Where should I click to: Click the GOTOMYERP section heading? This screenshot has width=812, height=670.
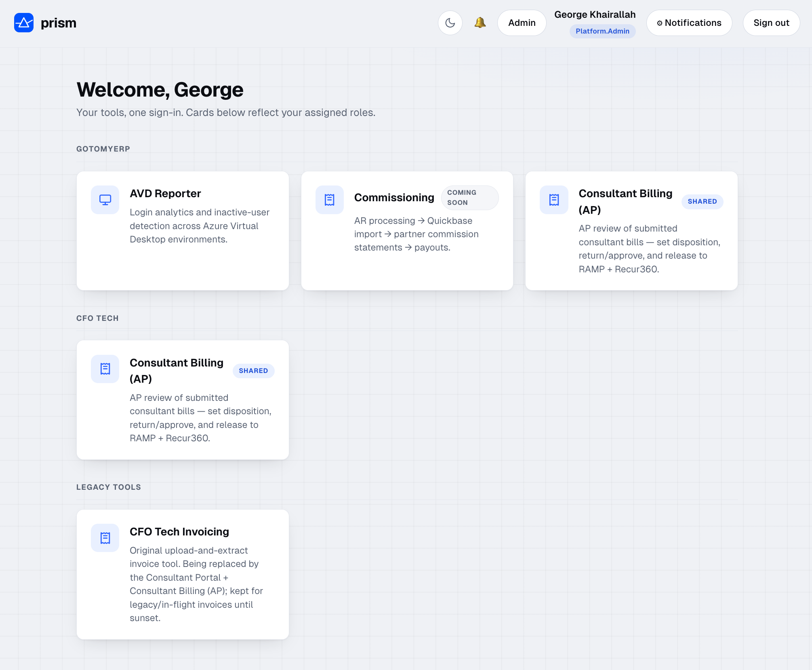pyautogui.click(x=103, y=149)
